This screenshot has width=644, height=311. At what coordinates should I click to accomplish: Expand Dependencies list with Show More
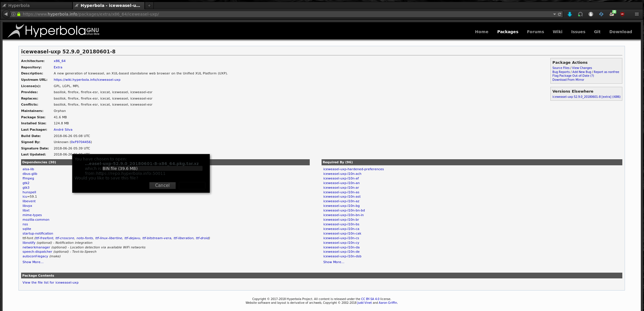pyautogui.click(x=33, y=262)
